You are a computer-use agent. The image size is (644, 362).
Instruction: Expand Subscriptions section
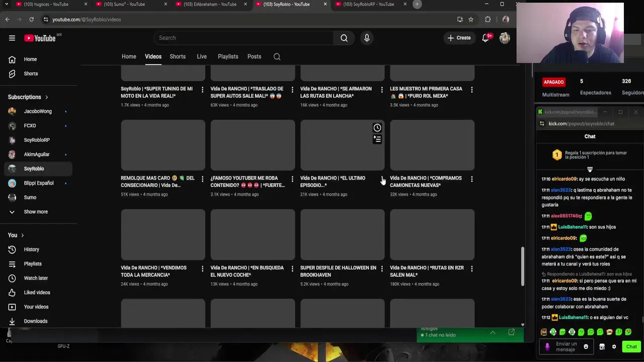point(28,97)
